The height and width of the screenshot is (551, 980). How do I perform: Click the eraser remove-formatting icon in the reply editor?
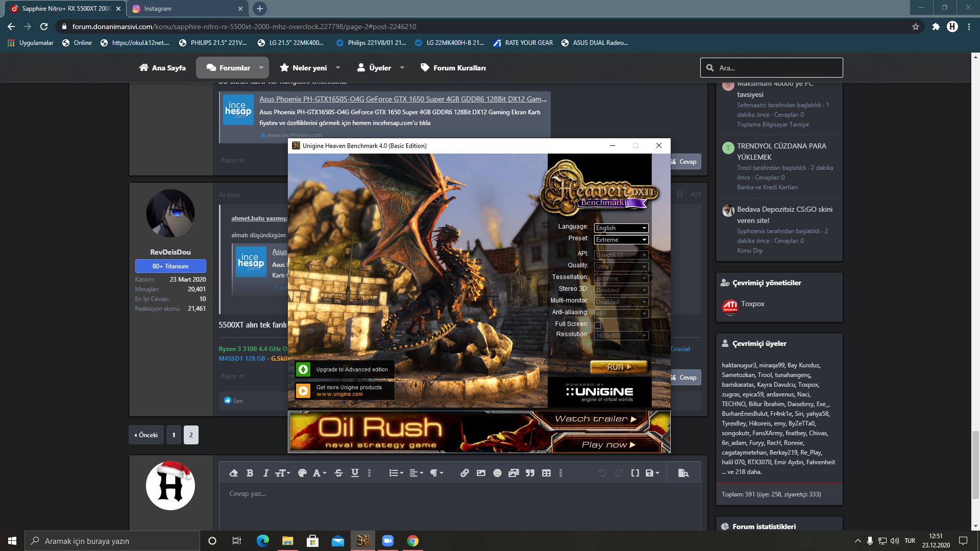coord(234,473)
